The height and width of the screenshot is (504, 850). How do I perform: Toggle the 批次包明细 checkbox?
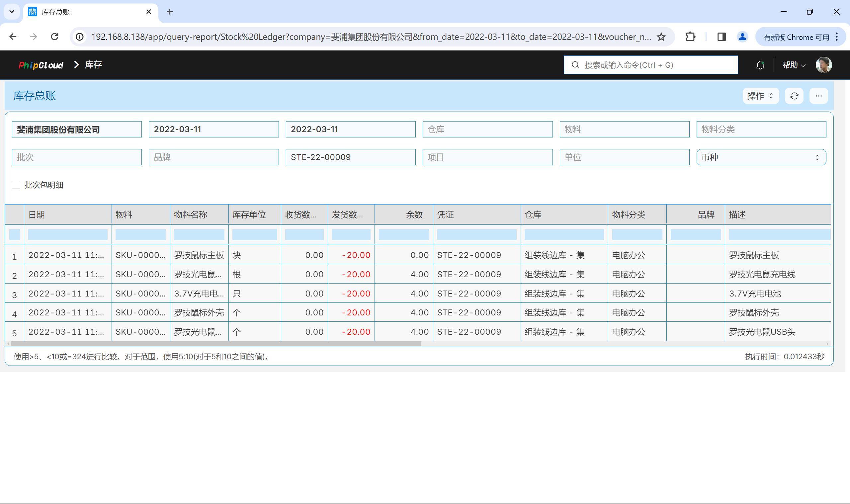pos(16,185)
